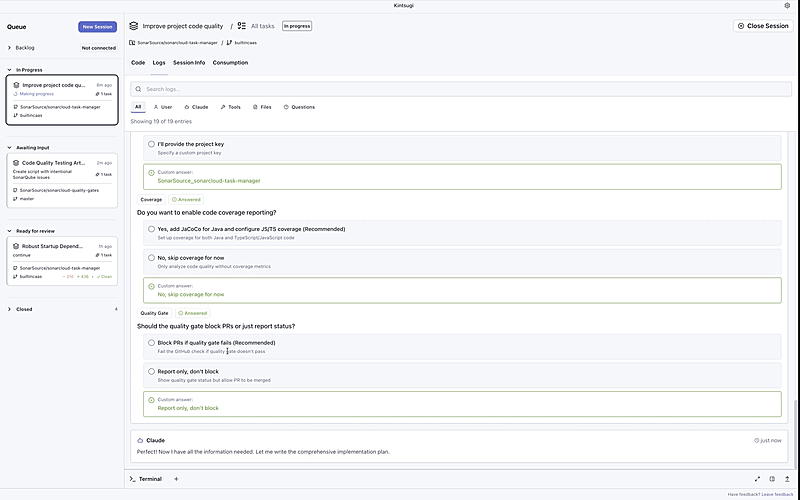Click the Close Session button
Image resolution: width=800 pixels, height=500 pixels.
(763, 26)
